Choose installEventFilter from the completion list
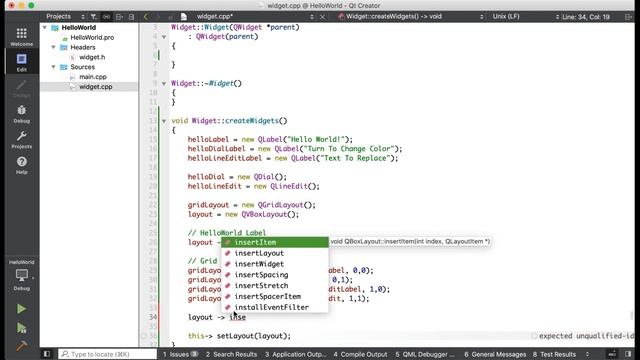This screenshot has width=640, height=360. point(275,307)
